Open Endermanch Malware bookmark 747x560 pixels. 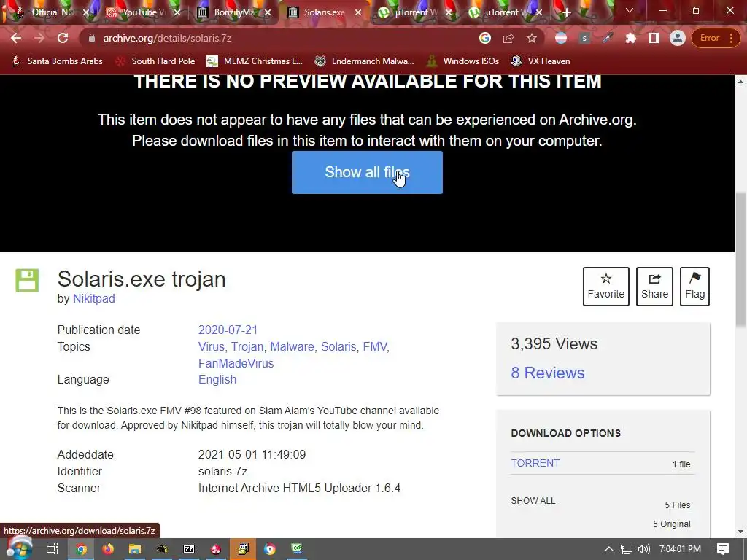365,61
